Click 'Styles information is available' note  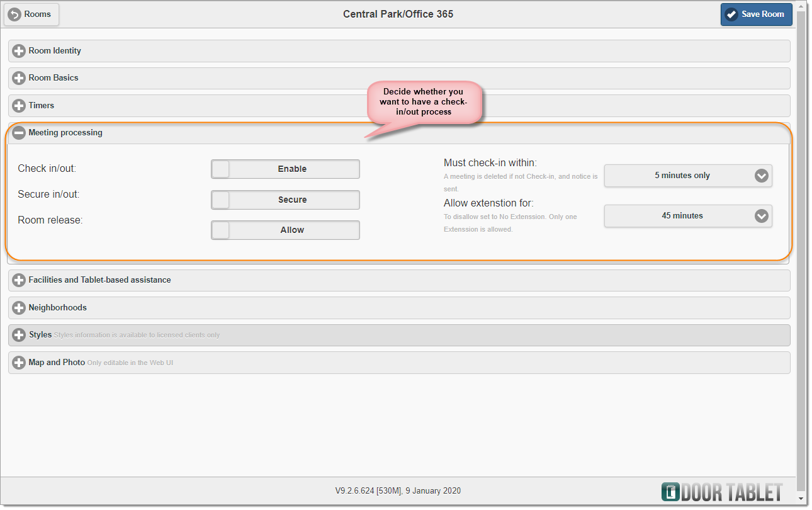point(137,336)
